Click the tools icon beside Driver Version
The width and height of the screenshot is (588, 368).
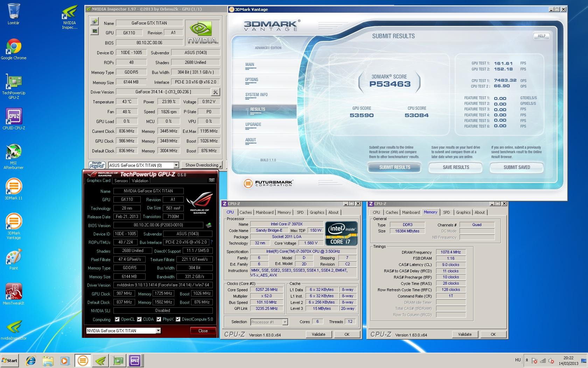coord(215,92)
